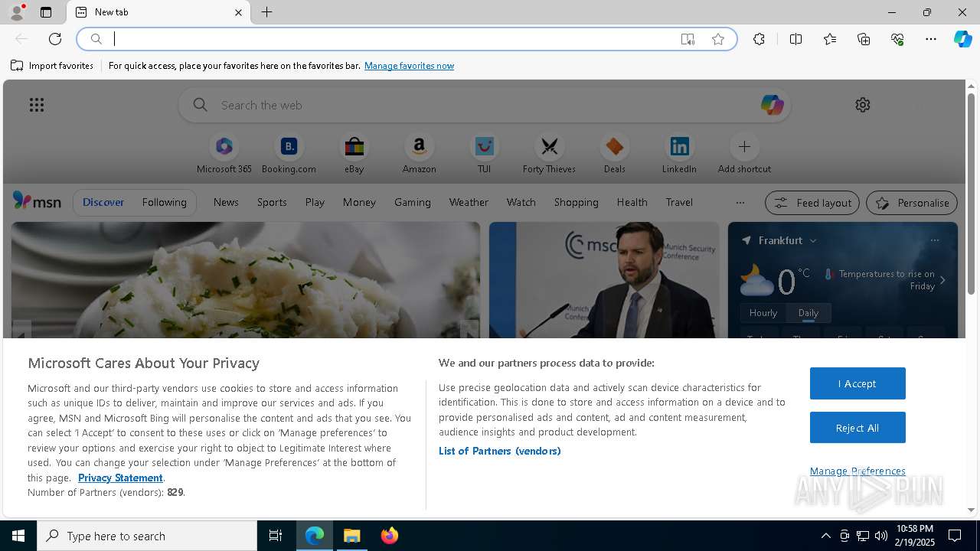
Task: Open the browser profile icon
Action: [17, 12]
